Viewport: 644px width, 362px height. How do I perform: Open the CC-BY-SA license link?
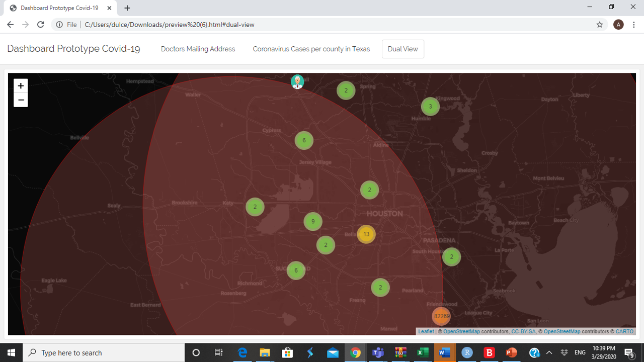[523, 331]
